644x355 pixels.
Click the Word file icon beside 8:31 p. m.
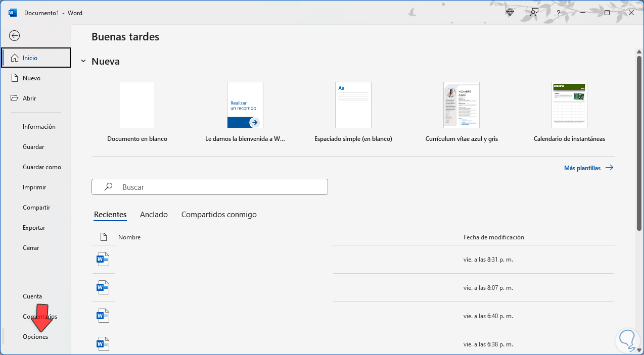point(103,260)
